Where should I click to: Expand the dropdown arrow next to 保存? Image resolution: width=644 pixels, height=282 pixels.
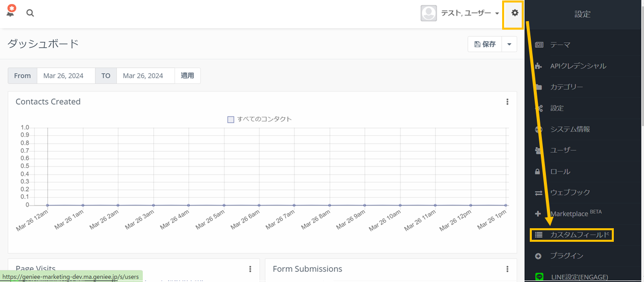pyautogui.click(x=509, y=44)
